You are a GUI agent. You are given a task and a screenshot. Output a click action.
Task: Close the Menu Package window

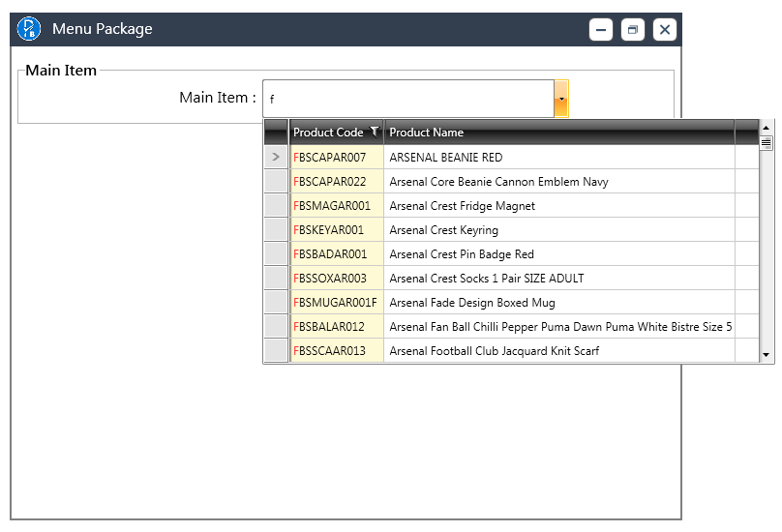665,30
